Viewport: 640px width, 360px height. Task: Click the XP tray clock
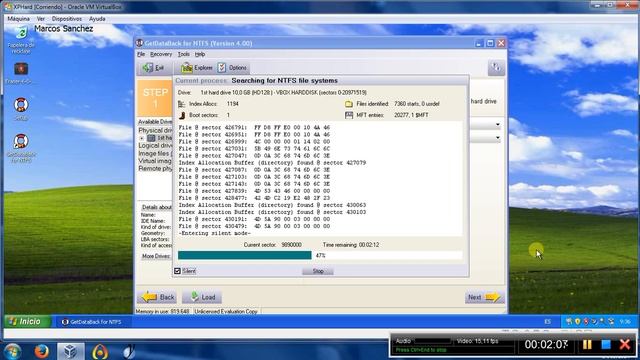coord(625,322)
